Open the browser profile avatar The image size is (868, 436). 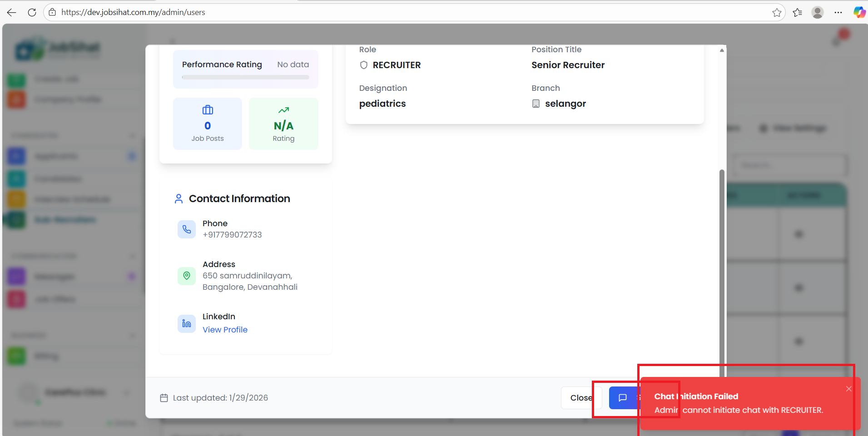[818, 12]
